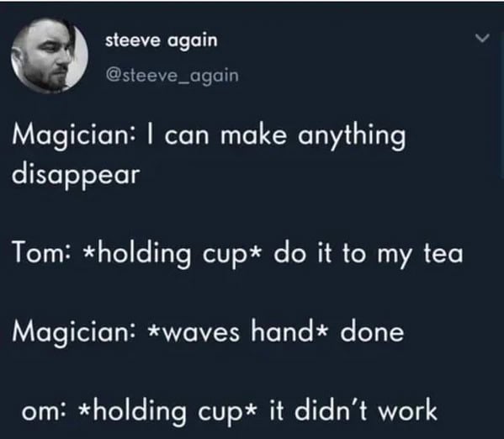The width and height of the screenshot is (504, 439).
Task: Open steeve again's profile picture
Action: [50, 56]
